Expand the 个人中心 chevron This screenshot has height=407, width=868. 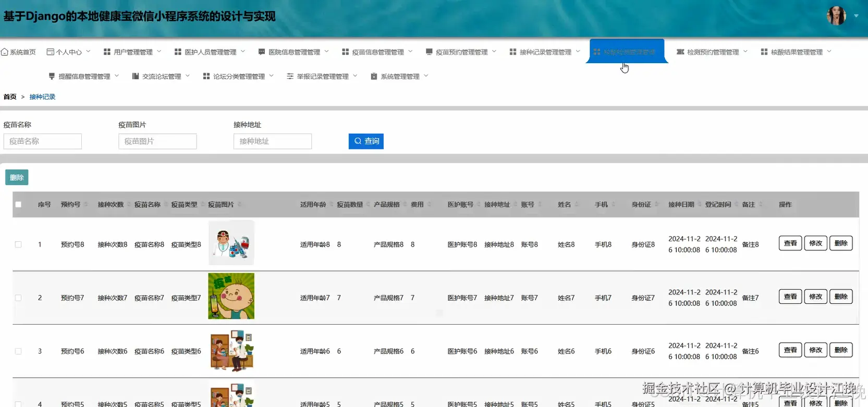pyautogui.click(x=88, y=52)
